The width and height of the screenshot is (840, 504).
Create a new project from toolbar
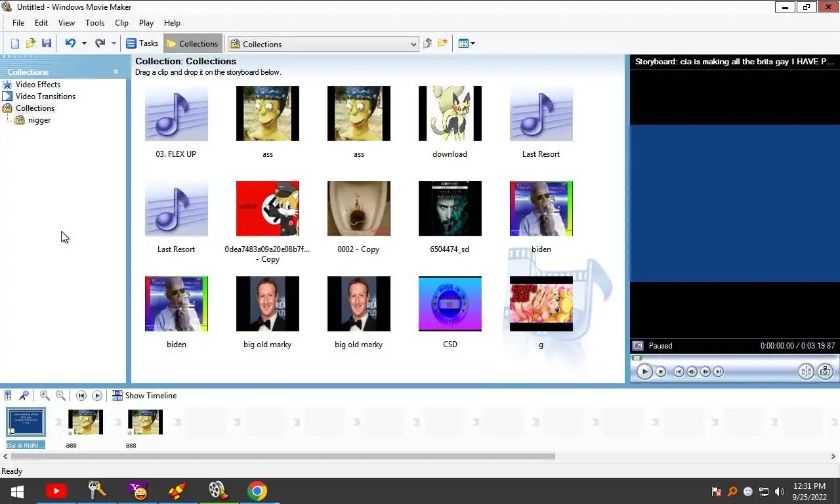[15, 44]
